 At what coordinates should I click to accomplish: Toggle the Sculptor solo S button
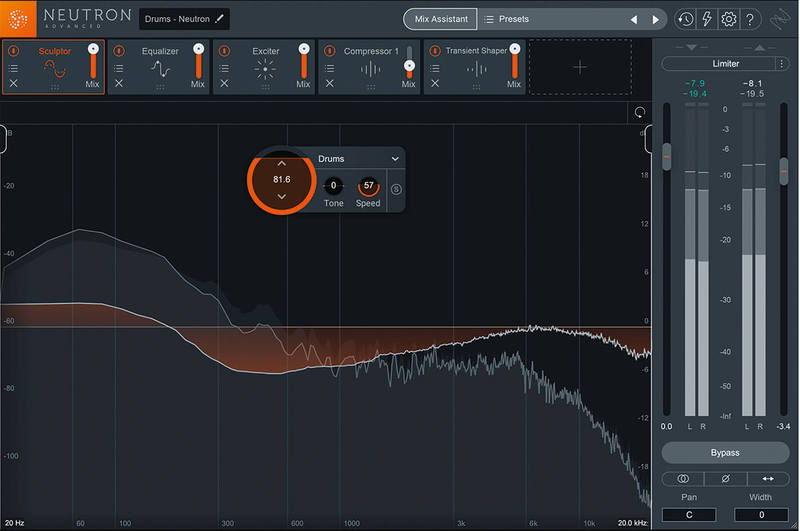coord(396,189)
